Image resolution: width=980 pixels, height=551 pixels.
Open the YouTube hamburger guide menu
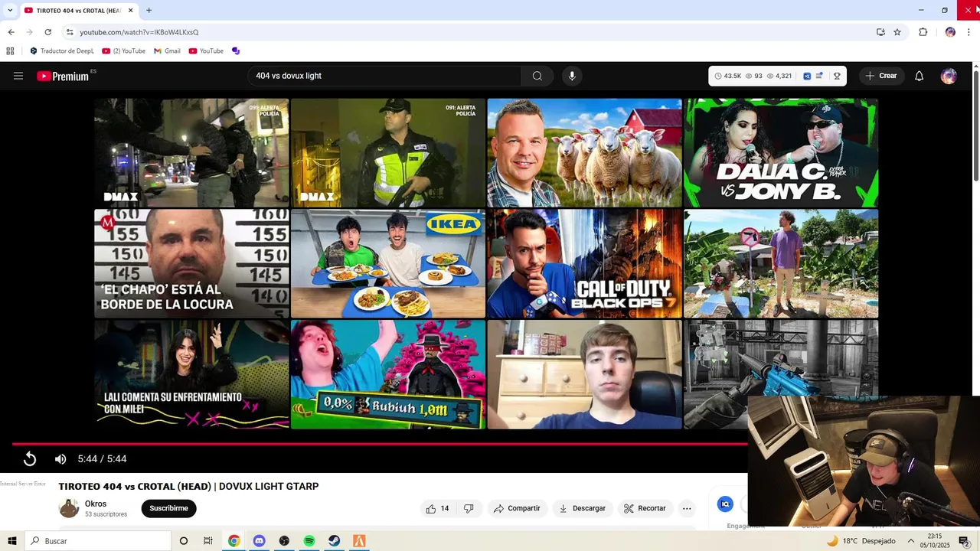click(18, 76)
